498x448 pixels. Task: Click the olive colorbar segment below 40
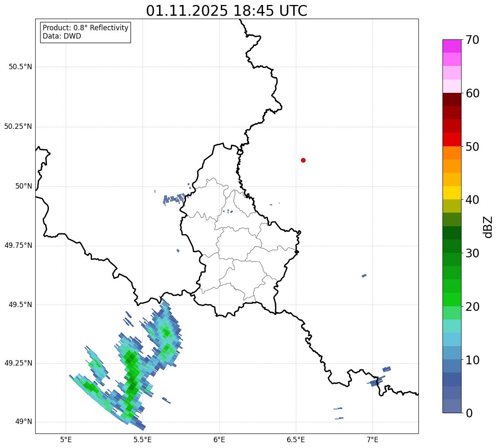click(x=452, y=206)
